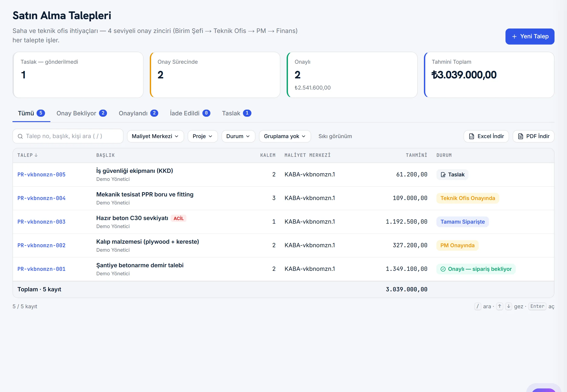Download list via Excel İndir

[486, 136]
